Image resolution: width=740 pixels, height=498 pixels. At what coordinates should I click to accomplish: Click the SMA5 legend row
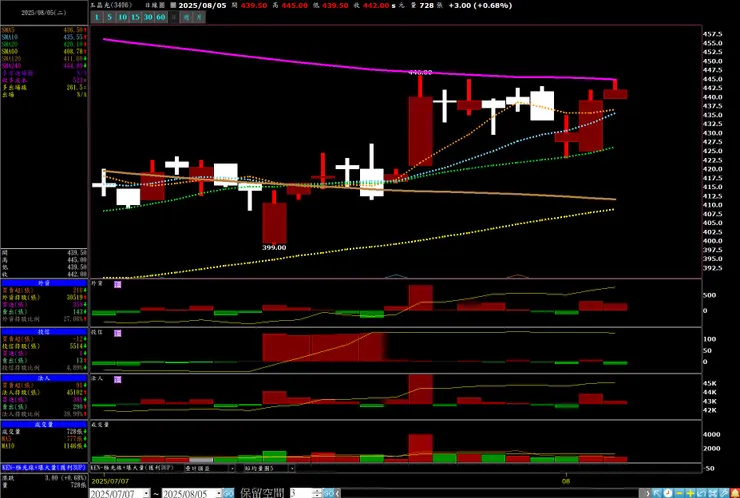click(x=44, y=29)
